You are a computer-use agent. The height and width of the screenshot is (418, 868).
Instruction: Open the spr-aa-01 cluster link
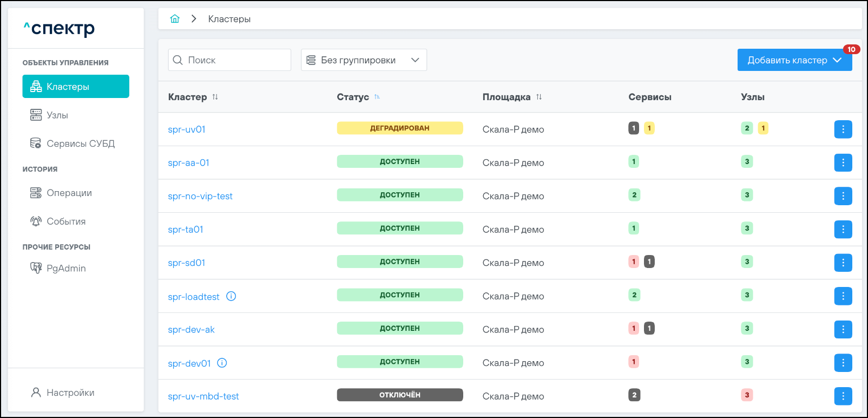pos(188,163)
